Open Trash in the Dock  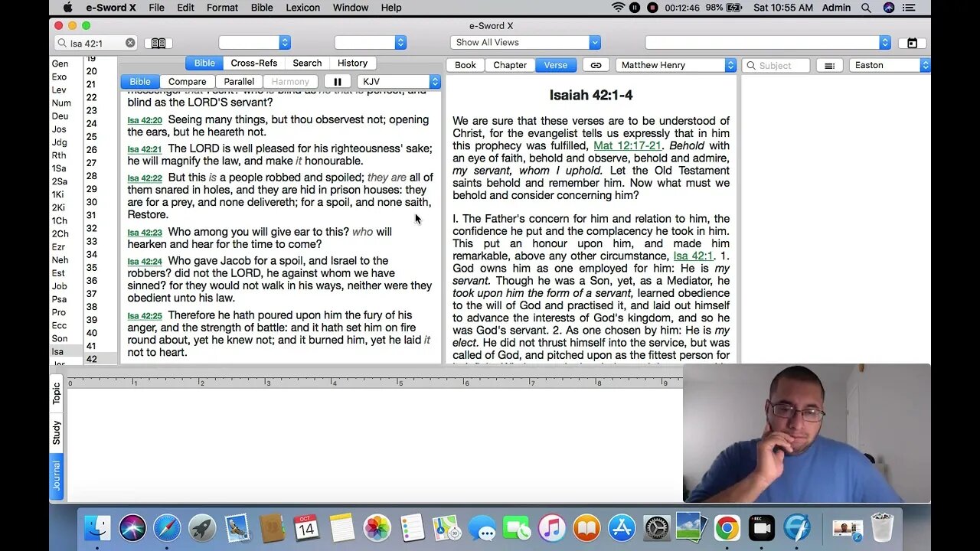coord(882,528)
